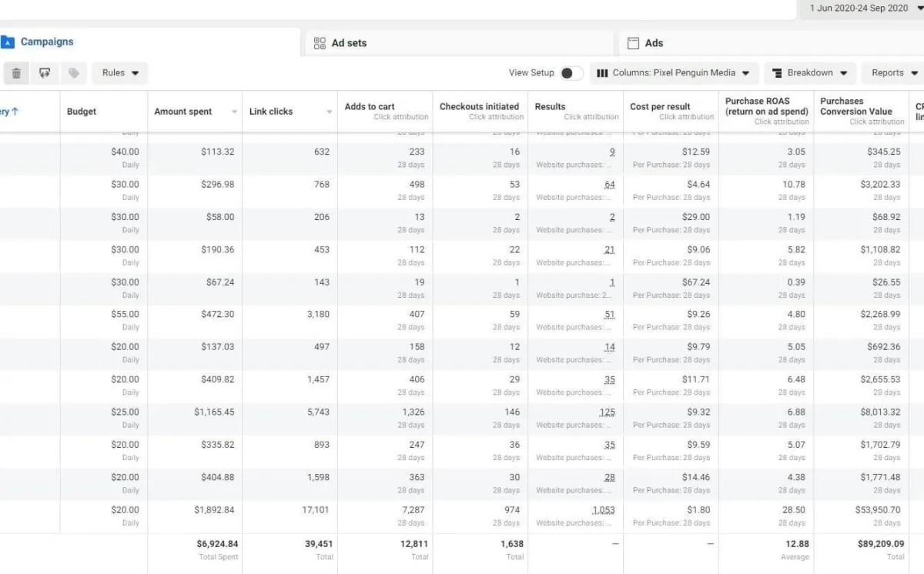This screenshot has width=924, height=574.
Task: Click the 1,053 results link
Action: [604, 510]
